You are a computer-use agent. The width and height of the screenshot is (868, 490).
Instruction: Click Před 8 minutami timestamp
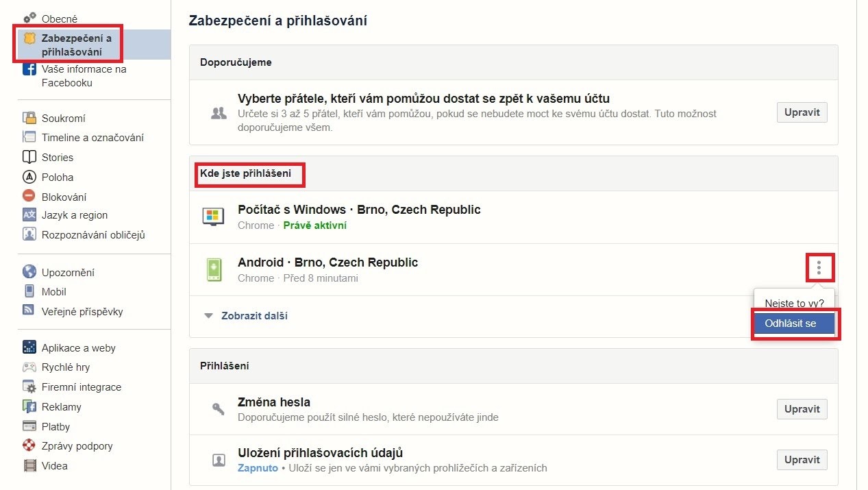[x=321, y=278]
